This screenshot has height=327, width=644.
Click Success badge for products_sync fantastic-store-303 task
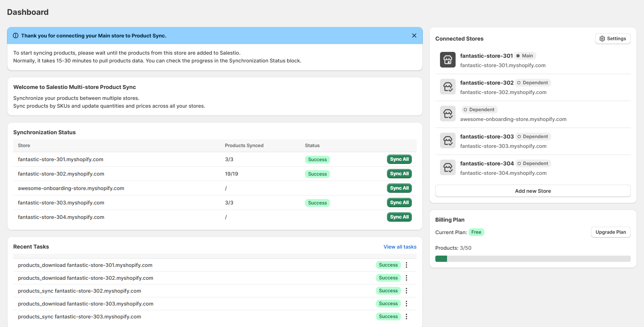click(x=389, y=316)
